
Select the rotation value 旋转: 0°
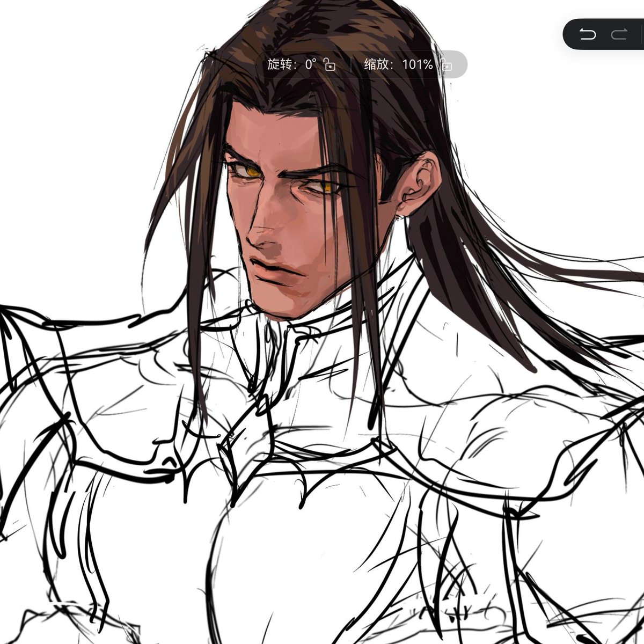pyautogui.click(x=292, y=65)
